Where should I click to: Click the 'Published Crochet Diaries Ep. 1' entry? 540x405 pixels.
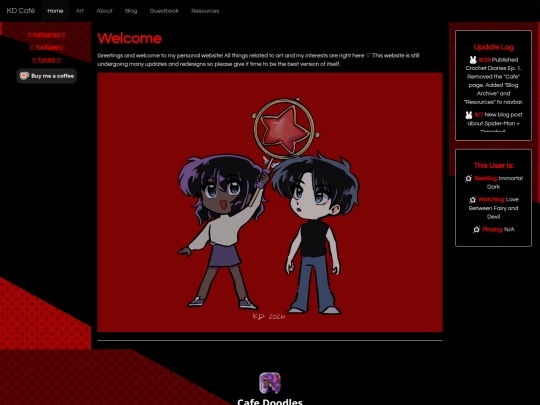coord(494,64)
